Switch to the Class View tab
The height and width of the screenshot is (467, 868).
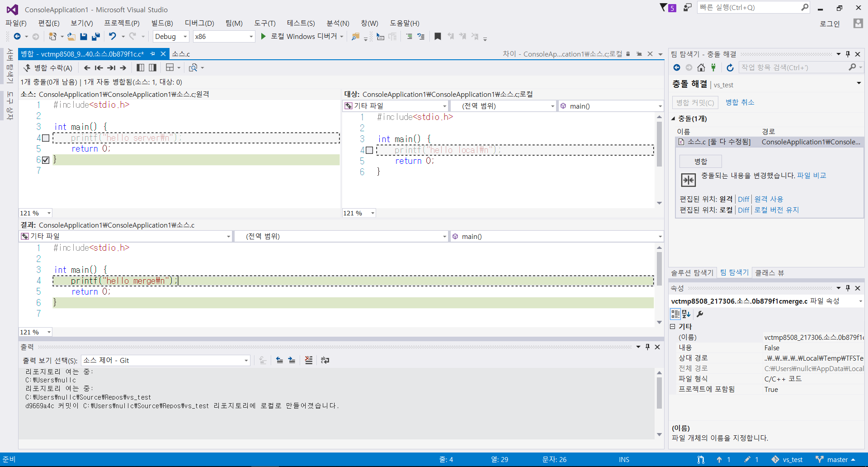click(769, 273)
